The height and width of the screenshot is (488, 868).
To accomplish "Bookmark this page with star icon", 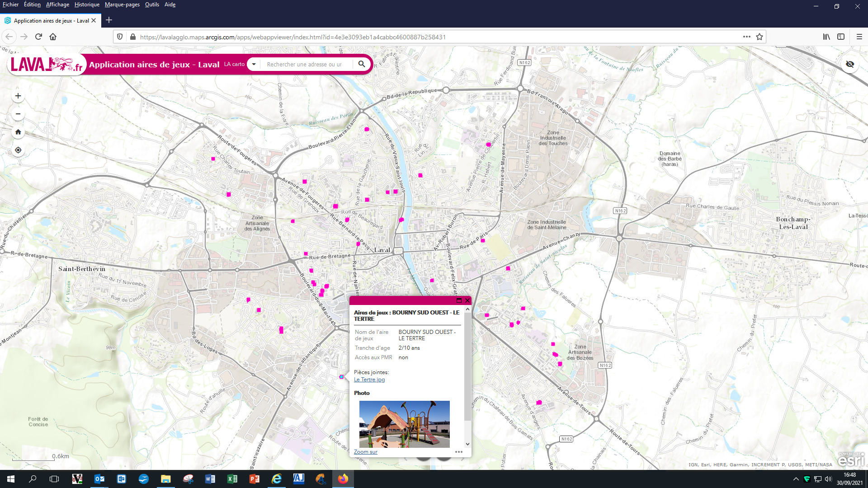I will (x=759, y=37).
